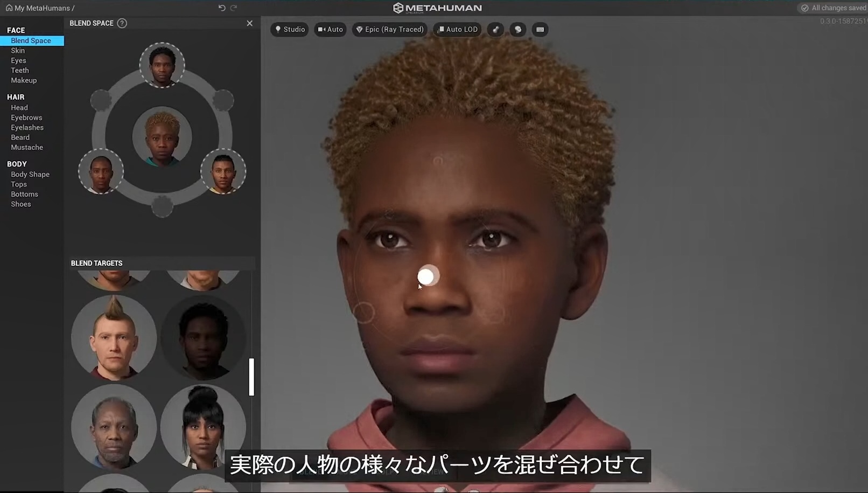The width and height of the screenshot is (868, 493).
Task: Open the Auto camera dropdown
Action: (x=330, y=30)
